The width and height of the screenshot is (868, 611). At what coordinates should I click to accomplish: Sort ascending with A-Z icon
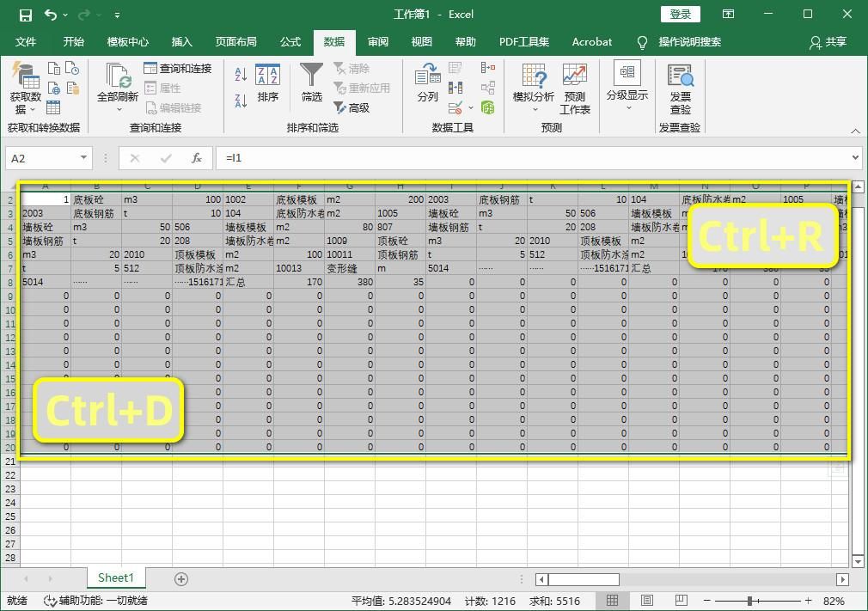(x=241, y=75)
